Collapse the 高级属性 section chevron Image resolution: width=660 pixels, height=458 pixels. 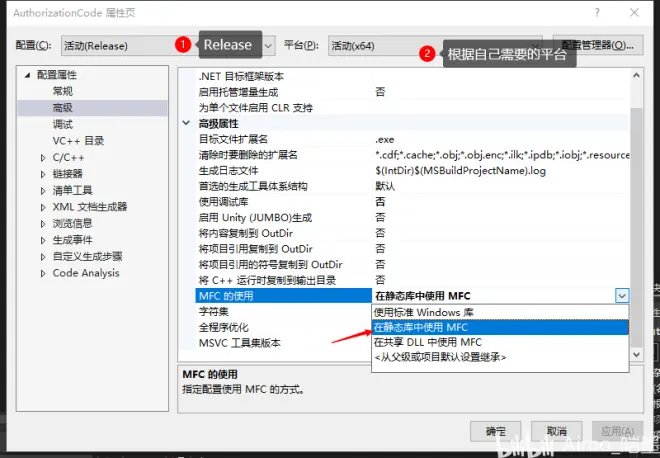(186, 123)
